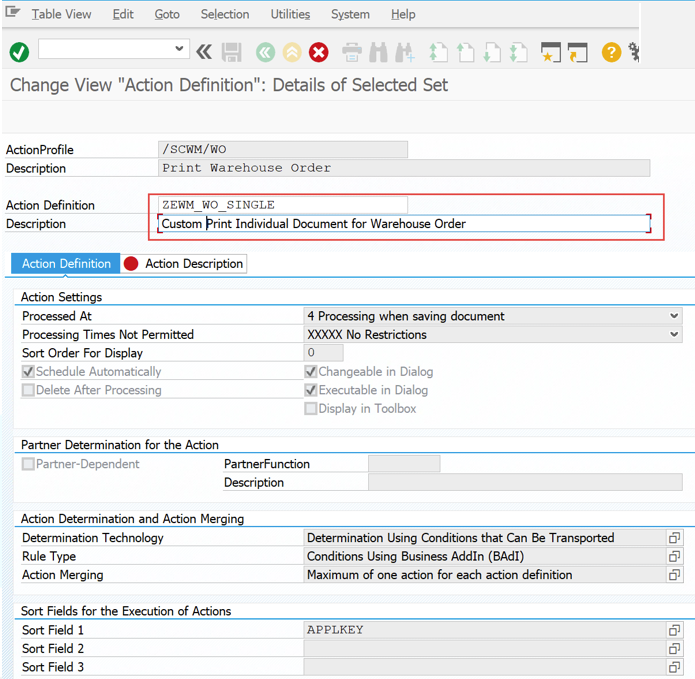Click the Save diskette icon
Image resolution: width=695 pixels, height=679 pixels.
tap(232, 52)
